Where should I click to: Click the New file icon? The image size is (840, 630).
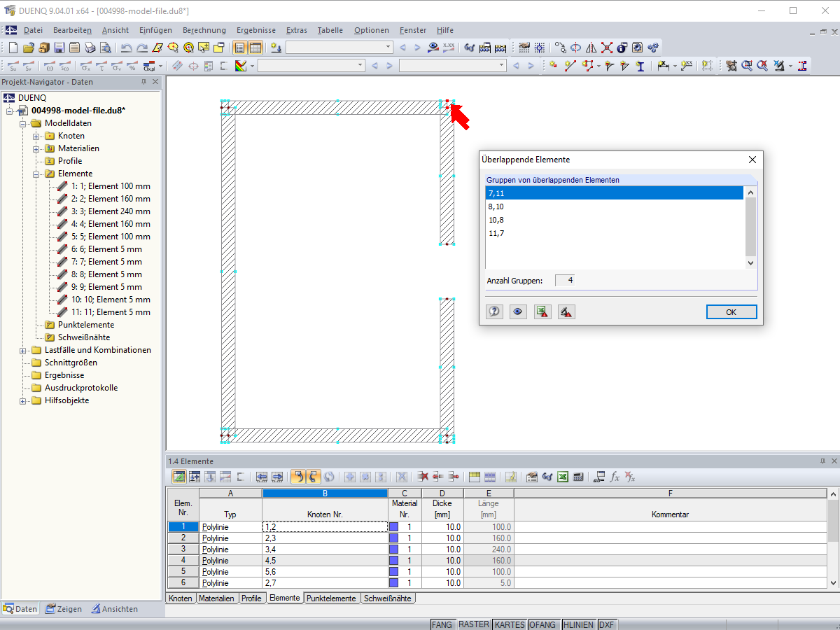point(13,48)
